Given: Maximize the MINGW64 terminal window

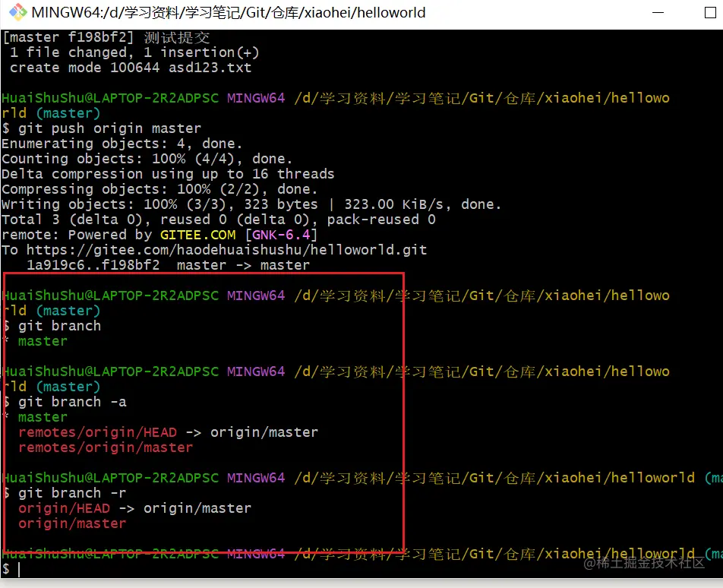Looking at the screenshot, I should 711,13.
